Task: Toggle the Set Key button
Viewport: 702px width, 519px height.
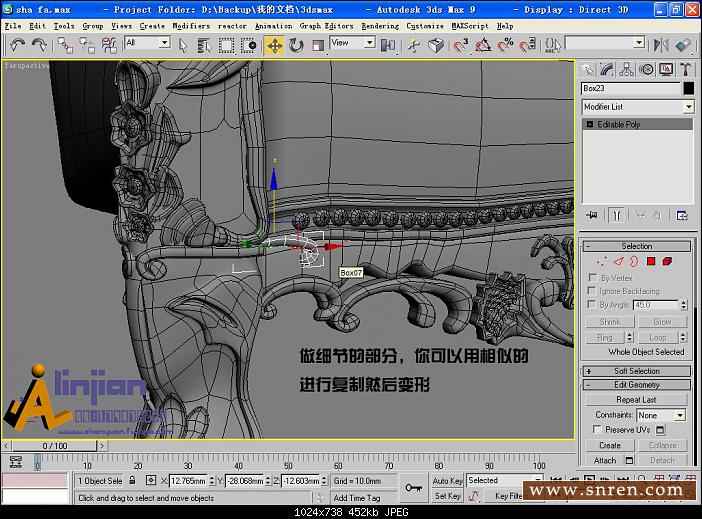Action: (447, 496)
